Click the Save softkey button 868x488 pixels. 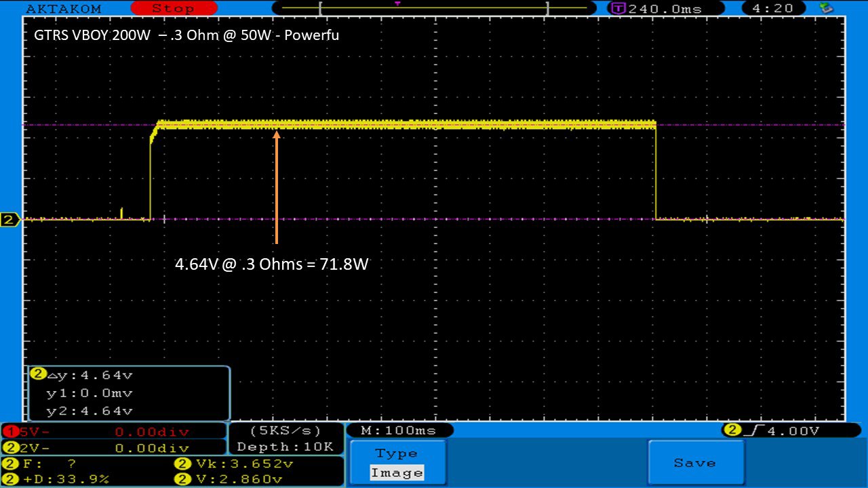[x=695, y=463]
